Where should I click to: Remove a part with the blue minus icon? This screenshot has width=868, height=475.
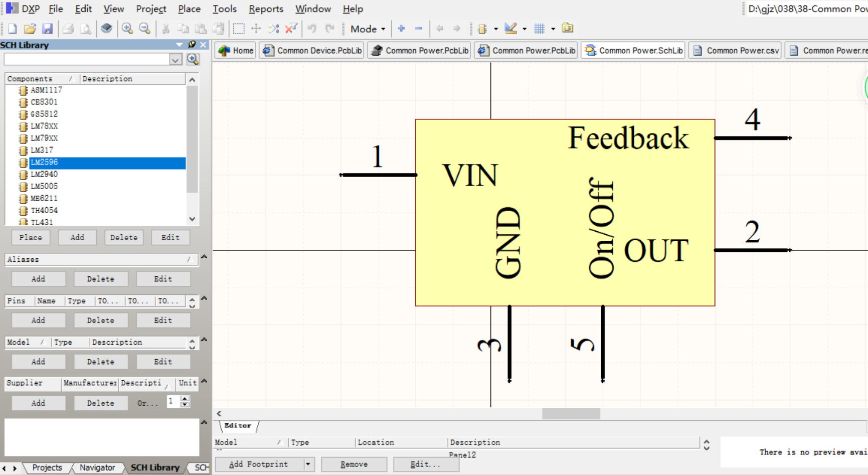(419, 29)
